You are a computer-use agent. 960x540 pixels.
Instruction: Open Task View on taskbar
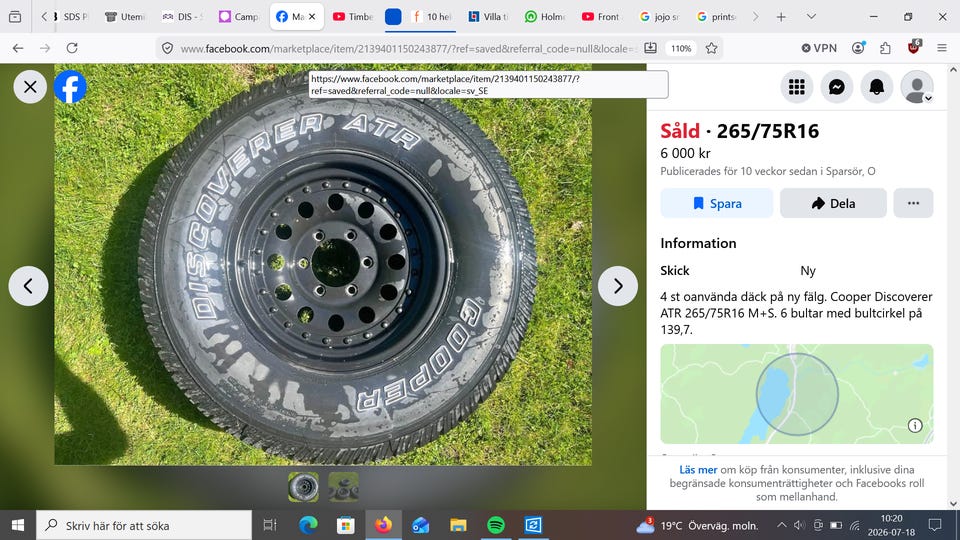pos(269,525)
